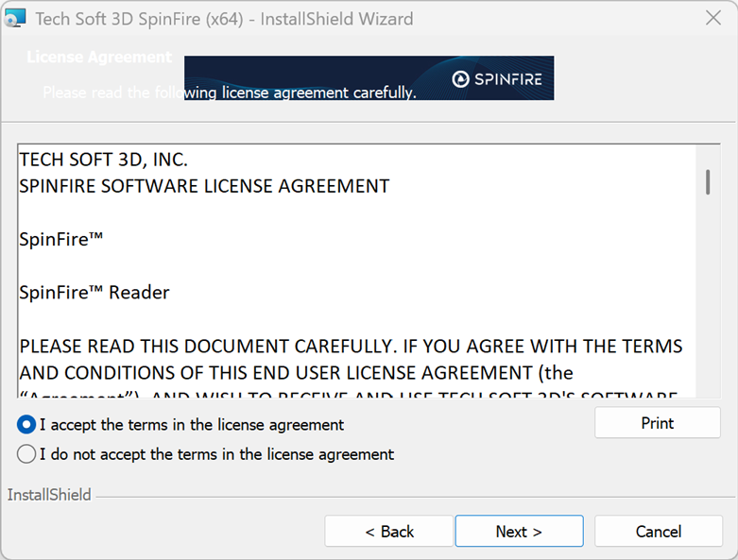738x560 pixels.
Task: Choose 'I do not accept the terms' option
Action: 26,454
